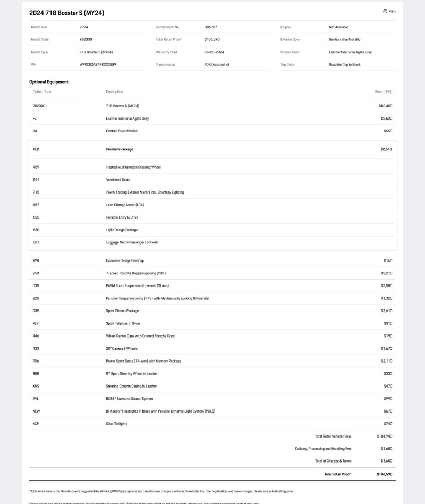Screen dimensions: 425x504
Task: Click the final Total Retail Price $106,590 amount
Action: 384,474
